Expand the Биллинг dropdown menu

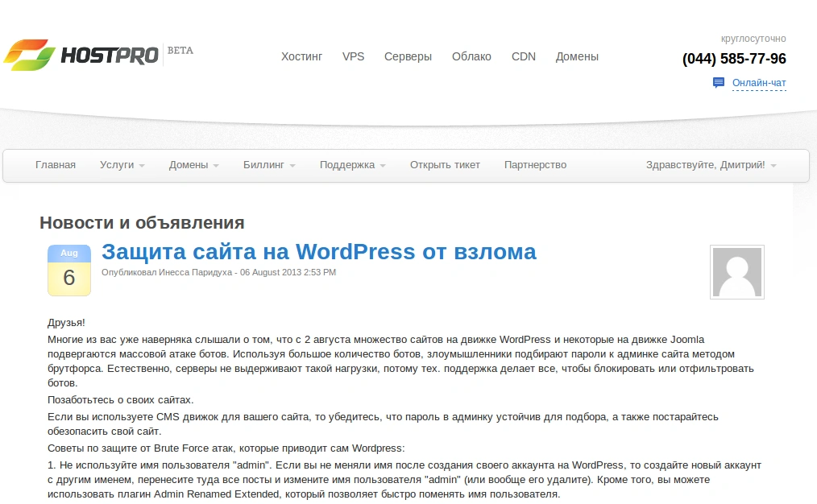point(269,165)
